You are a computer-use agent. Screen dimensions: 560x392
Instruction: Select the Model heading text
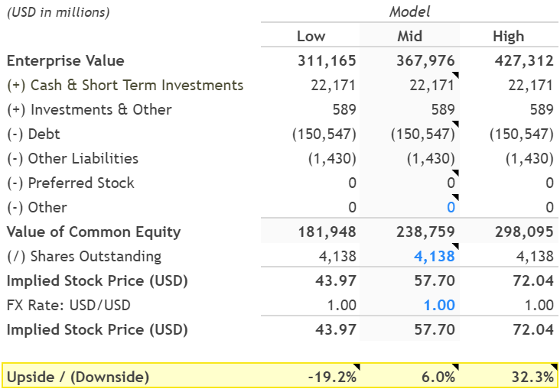[x=409, y=11]
